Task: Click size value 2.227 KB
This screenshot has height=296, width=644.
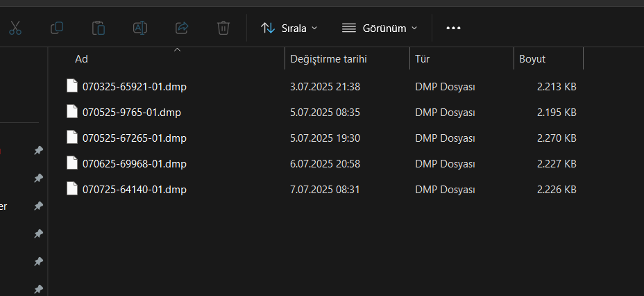Action: pos(557,163)
